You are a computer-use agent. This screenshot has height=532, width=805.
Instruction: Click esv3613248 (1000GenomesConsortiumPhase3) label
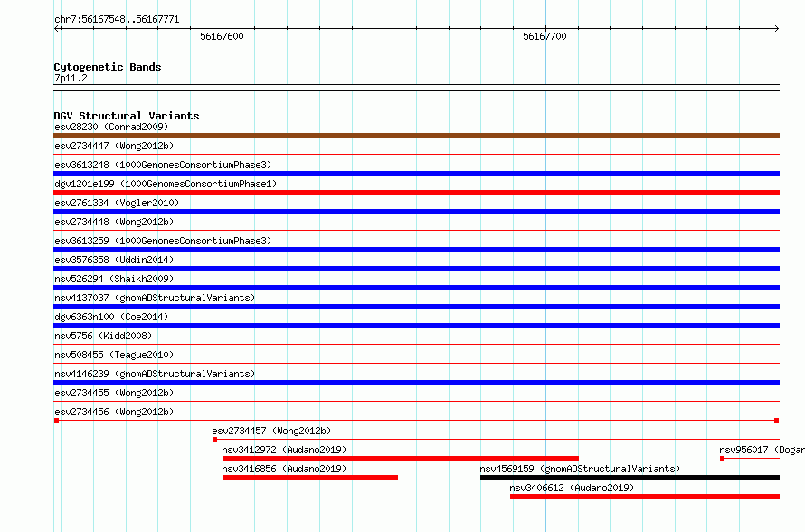163,165
